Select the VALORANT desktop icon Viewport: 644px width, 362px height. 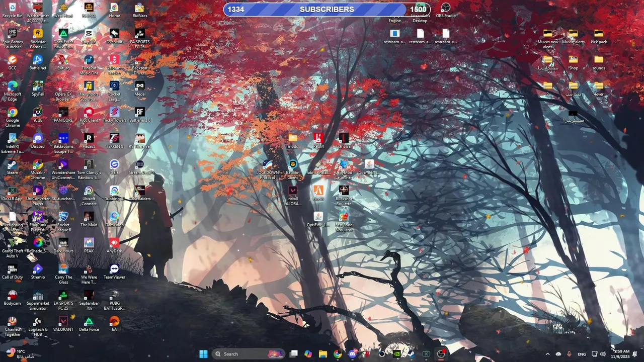click(x=63, y=324)
